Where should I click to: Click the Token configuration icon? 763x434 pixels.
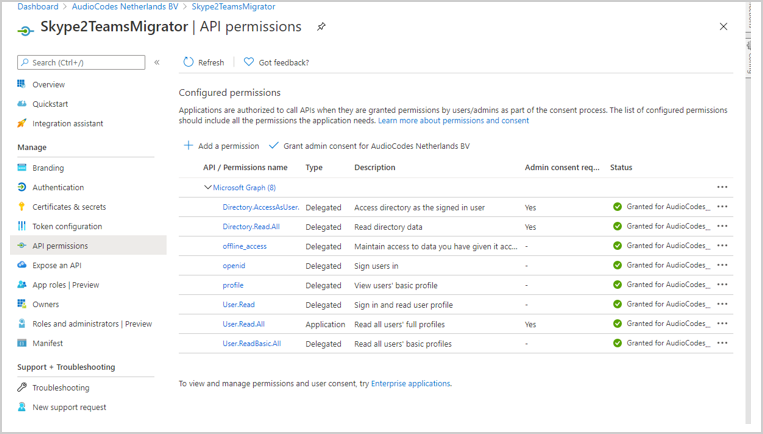[21, 226]
